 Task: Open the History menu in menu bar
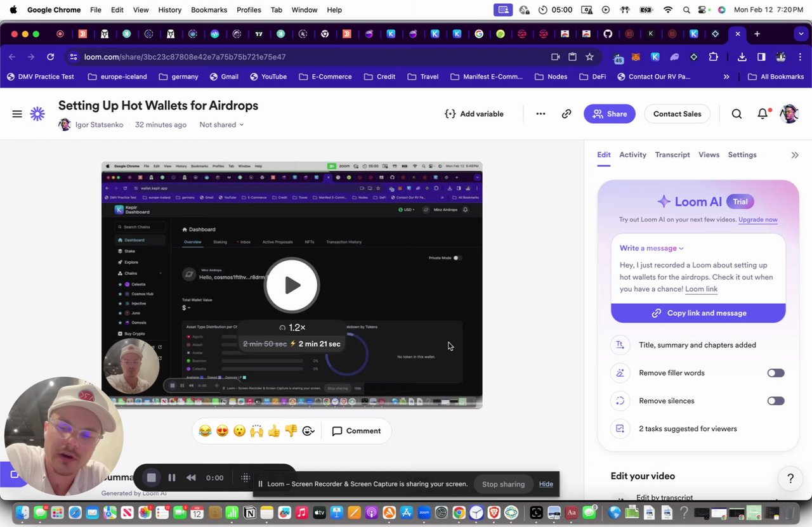(169, 10)
